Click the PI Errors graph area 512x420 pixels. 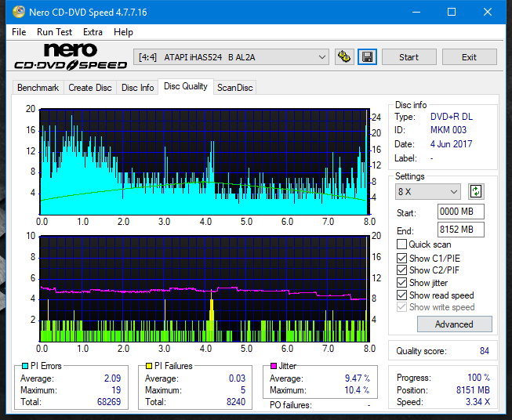point(205,162)
